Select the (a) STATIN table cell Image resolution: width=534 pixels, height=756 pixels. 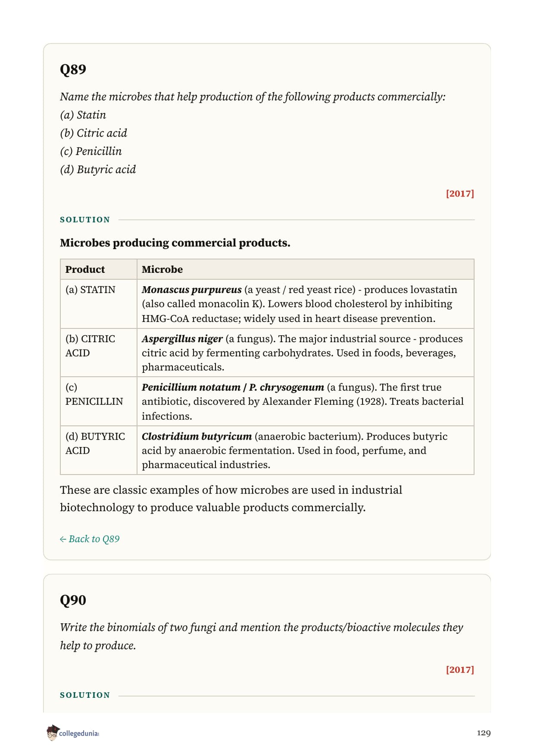coord(99,304)
